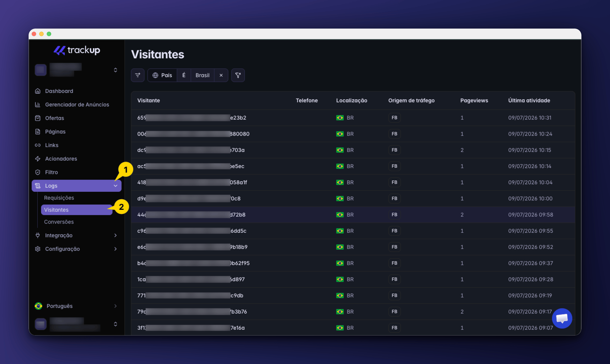Open visitor row ending e5ec
Viewport: 610px width, 364px height.
pos(353,166)
